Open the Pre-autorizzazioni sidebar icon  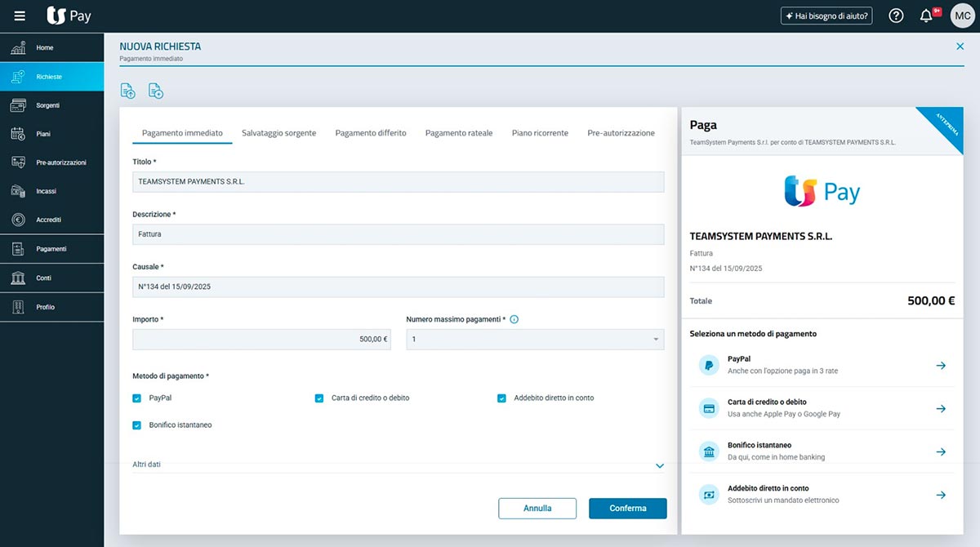(18, 162)
